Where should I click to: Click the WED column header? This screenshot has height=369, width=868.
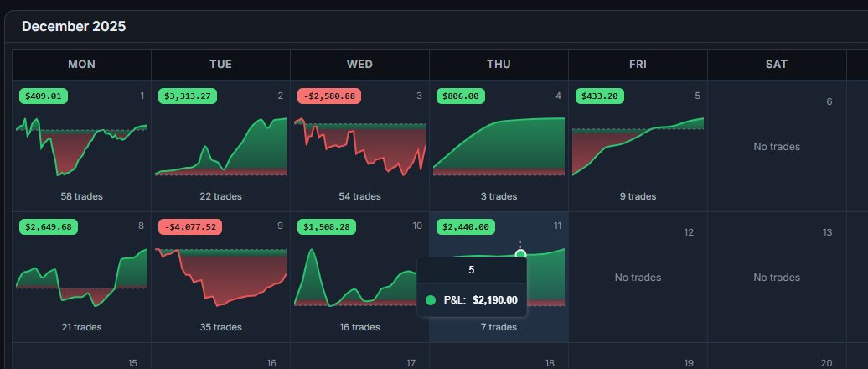[x=359, y=65]
